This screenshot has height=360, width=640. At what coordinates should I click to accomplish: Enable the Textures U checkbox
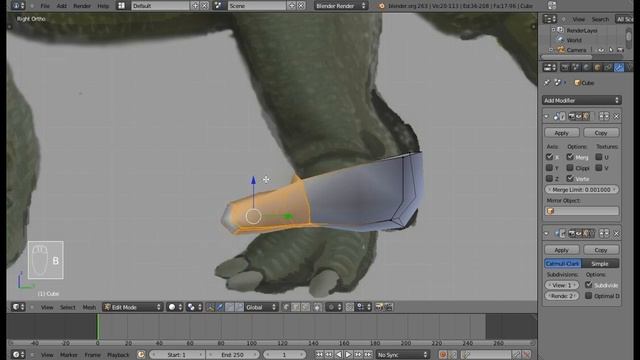pyautogui.click(x=599, y=157)
